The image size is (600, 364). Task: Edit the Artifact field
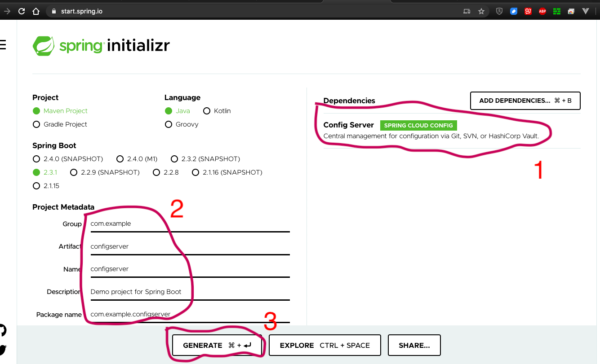pos(190,246)
